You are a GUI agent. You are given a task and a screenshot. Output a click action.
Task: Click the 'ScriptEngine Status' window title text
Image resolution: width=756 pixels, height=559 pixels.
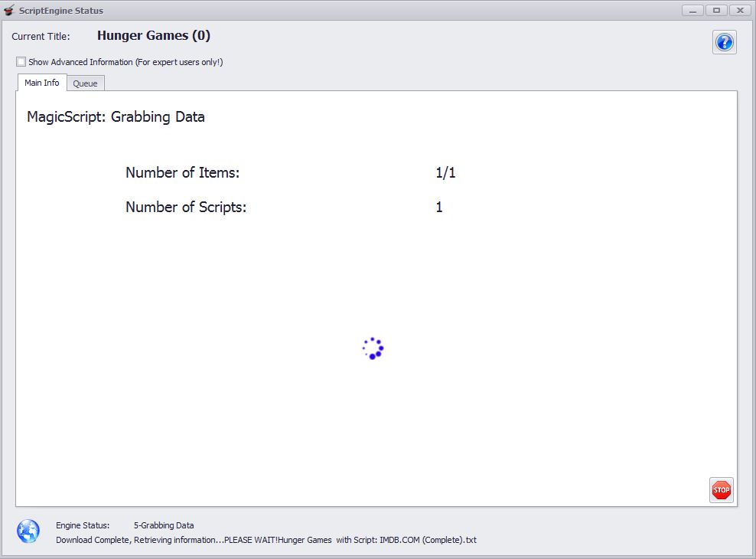click(x=61, y=11)
